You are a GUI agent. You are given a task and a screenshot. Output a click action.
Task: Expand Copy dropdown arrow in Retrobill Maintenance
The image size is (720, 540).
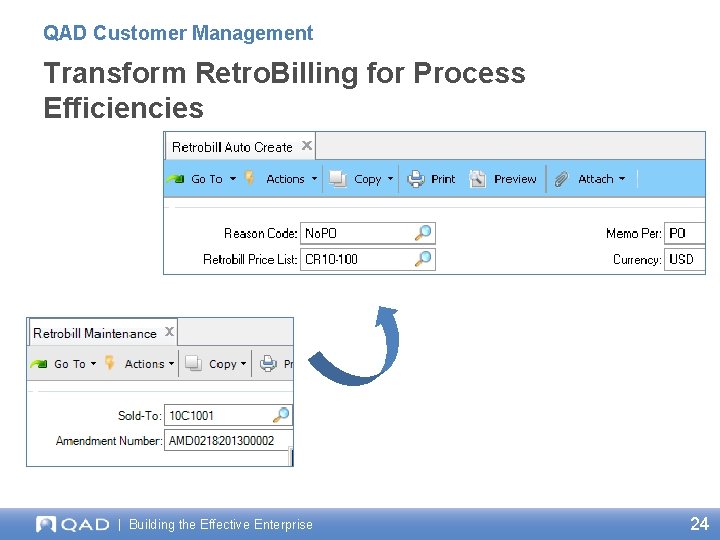(x=243, y=364)
